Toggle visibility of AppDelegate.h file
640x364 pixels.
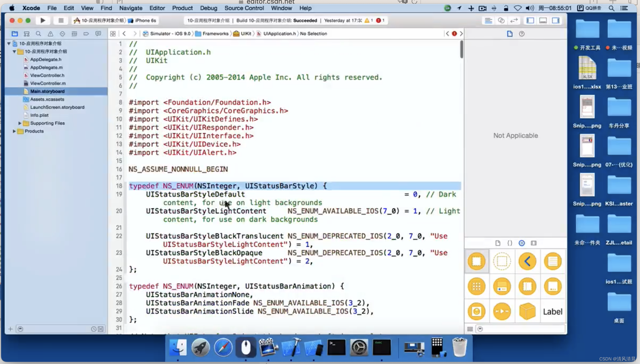(46, 59)
